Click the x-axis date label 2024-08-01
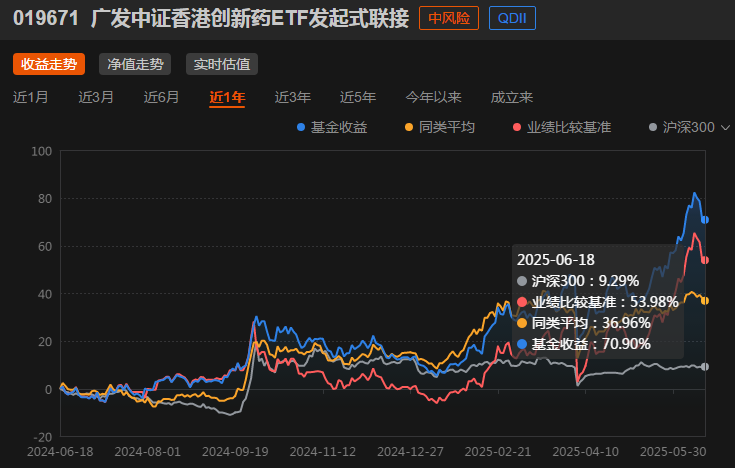The image size is (735, 468). click(148, 452)
